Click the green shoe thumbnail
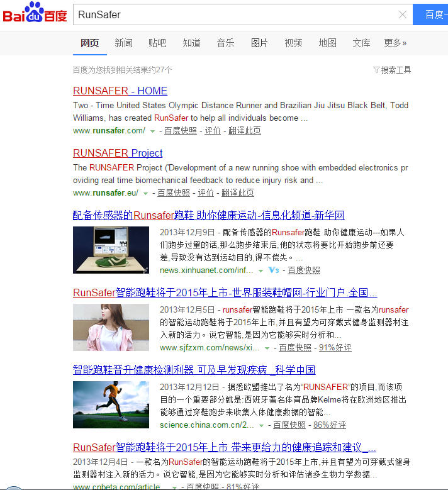 point(111,250)
